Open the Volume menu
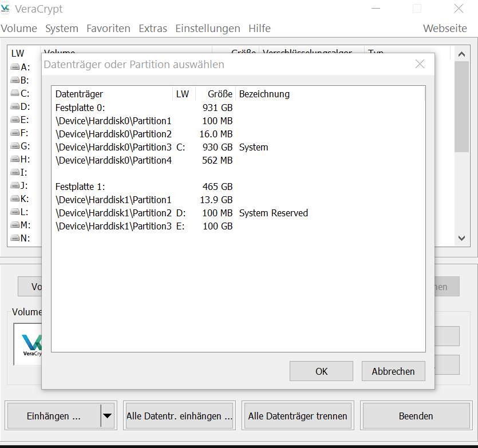 point(19,29)
